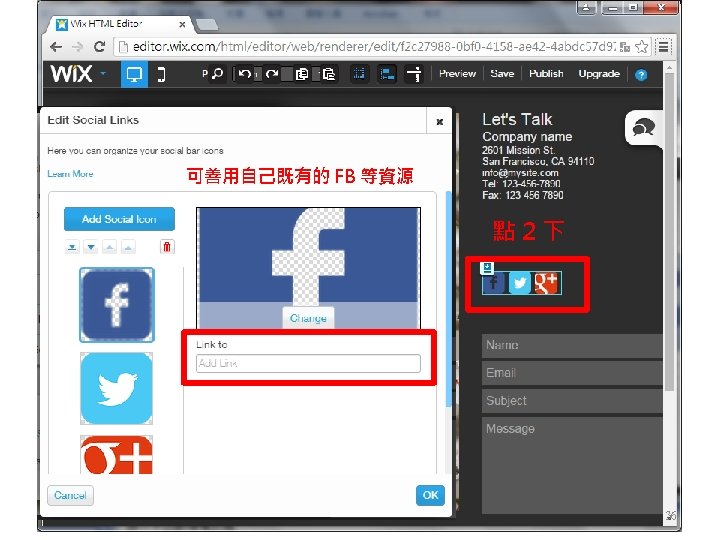Click Change on the Facebook image
Image resolution: width=720 pixels, height=540 pixels.
(308, 318)
